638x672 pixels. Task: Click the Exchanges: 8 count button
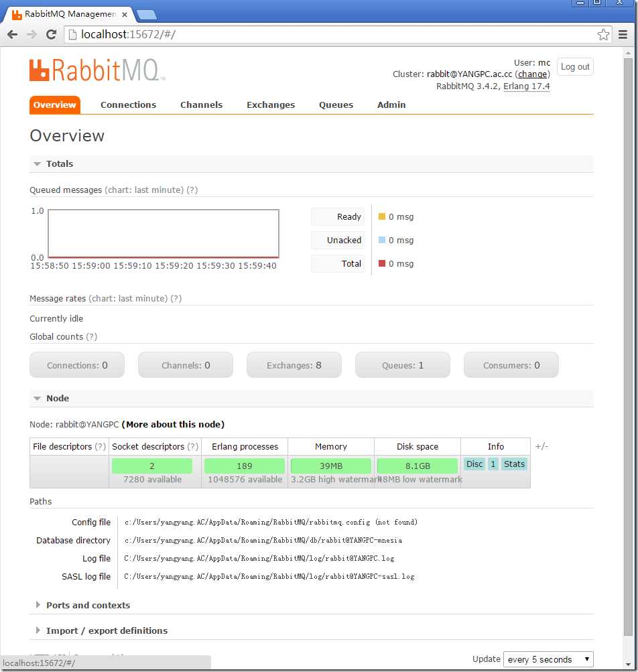click(x=294, y=365)
